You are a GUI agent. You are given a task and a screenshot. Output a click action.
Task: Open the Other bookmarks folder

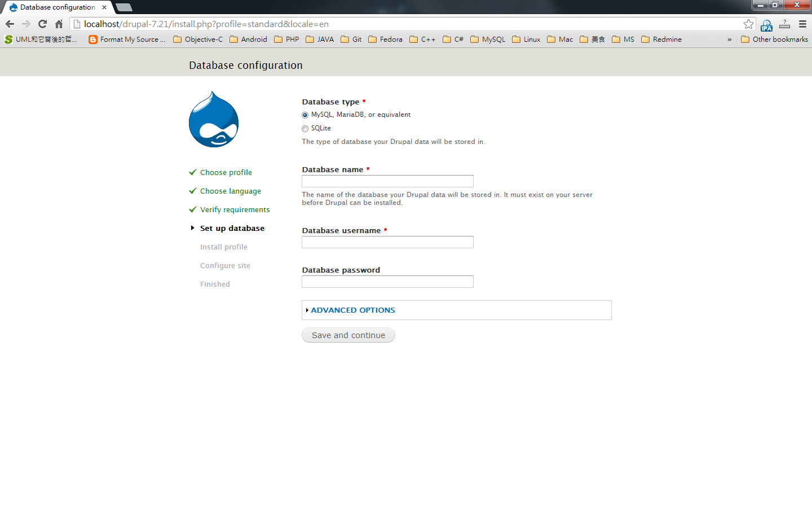coord(774,39)
